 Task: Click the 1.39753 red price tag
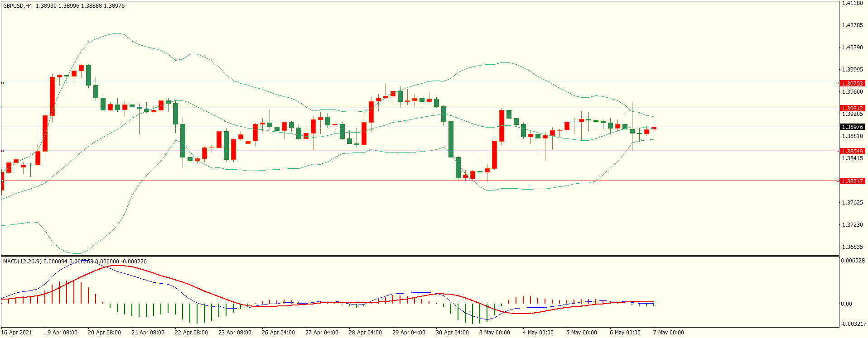tap(852, 83)
